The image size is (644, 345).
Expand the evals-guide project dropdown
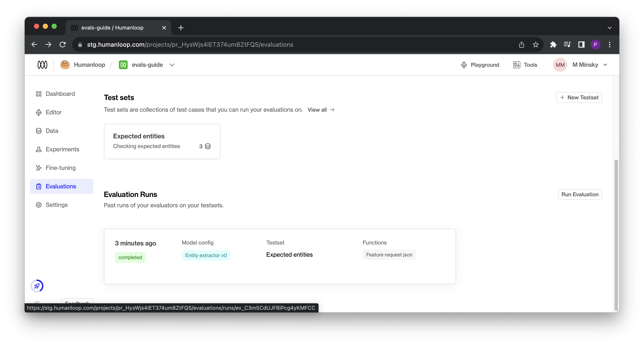172,65
